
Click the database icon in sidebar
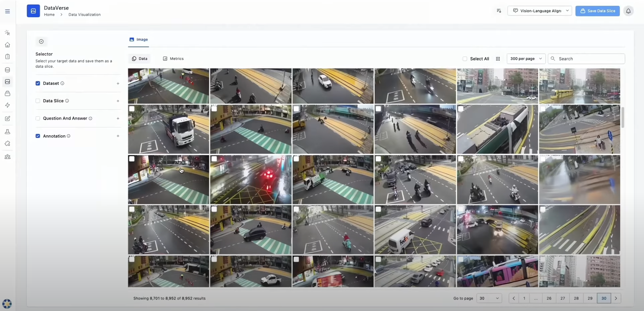coord(7,70)
